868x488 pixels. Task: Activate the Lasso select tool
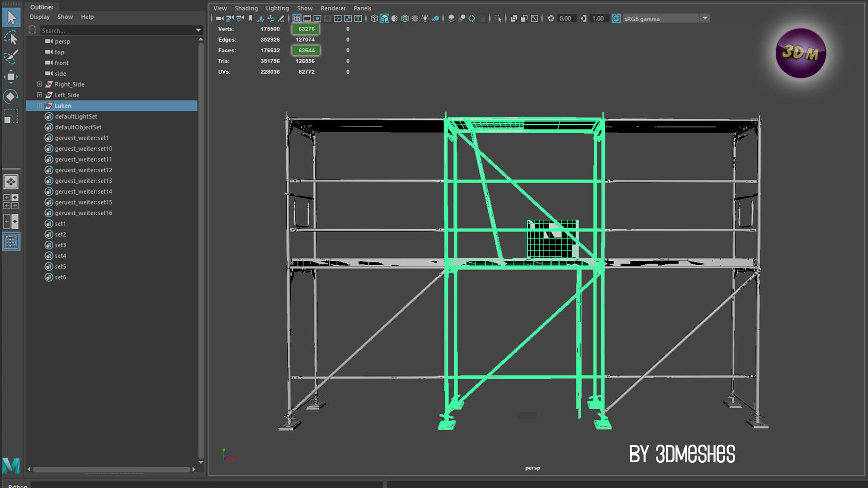(11, 38)
